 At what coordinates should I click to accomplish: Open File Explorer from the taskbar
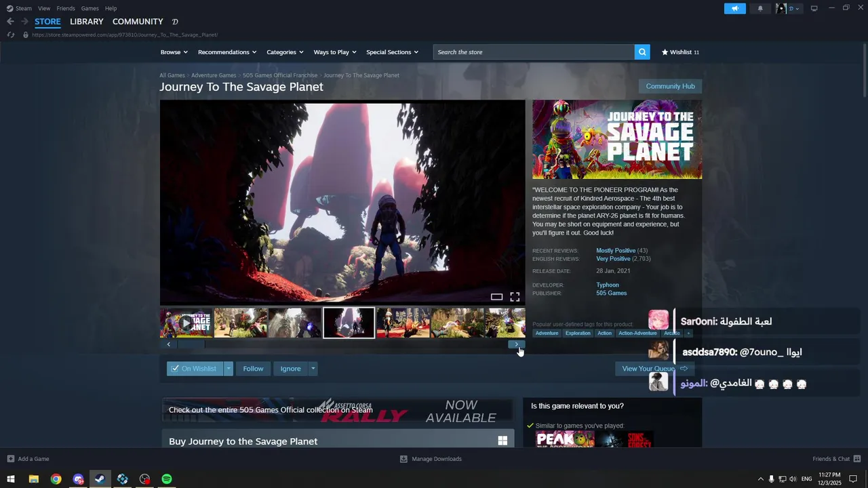click(33, 479)
